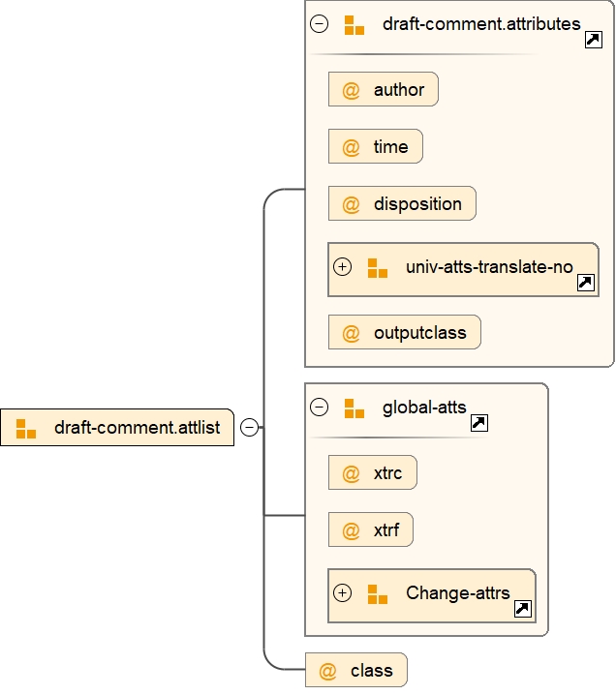Screen dimensions: 616x695
Task: Expand the Change-attrs group
Action: (x=342, y=593)
